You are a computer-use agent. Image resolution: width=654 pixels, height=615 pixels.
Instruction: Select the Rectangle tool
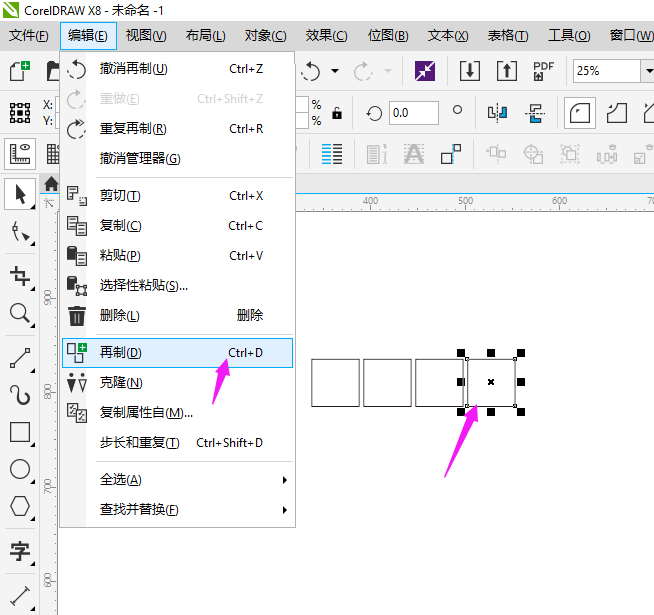click(x=20, y=432)
